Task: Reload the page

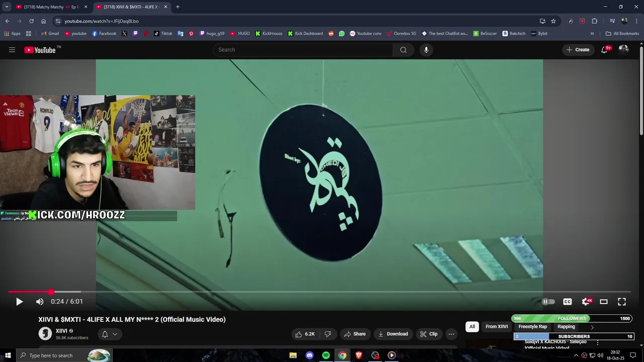Action: point(31,21)
